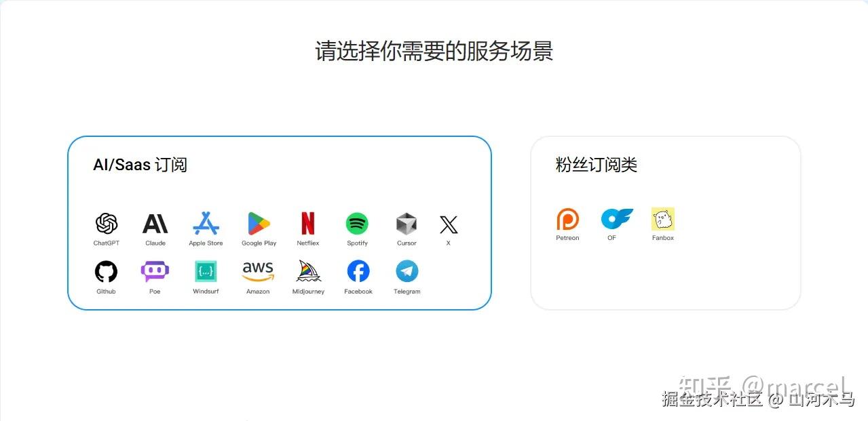Click the Telegram paper plane icon
868x421 pixels.
(x=407, y=272)
